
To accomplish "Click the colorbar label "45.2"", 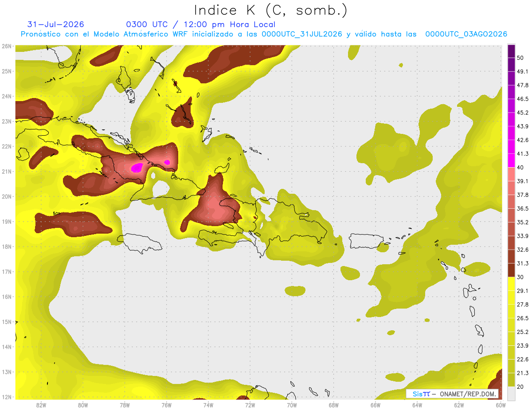I will pos(522,113).
